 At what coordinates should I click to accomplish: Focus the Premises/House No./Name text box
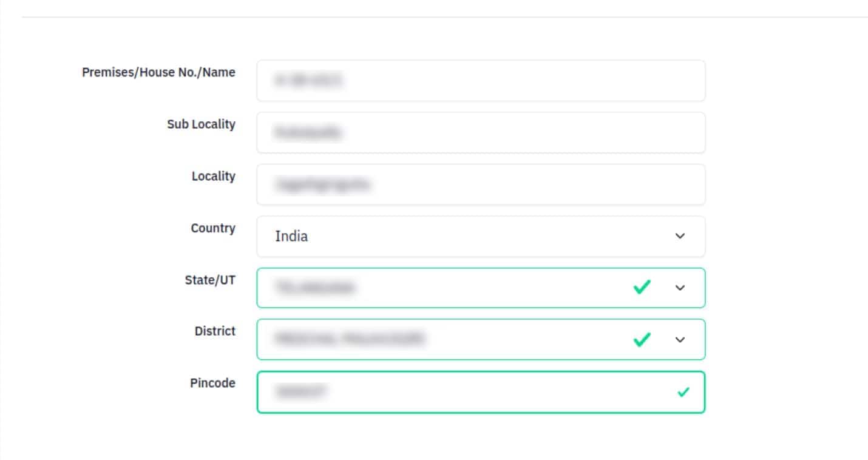(x=481, y=80)
